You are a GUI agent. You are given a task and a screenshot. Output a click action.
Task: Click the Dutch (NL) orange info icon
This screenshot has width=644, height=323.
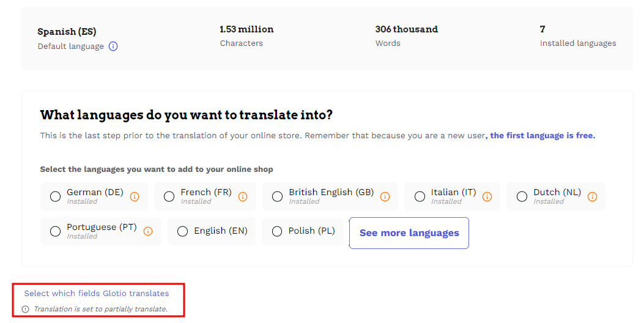click(592, 197)
